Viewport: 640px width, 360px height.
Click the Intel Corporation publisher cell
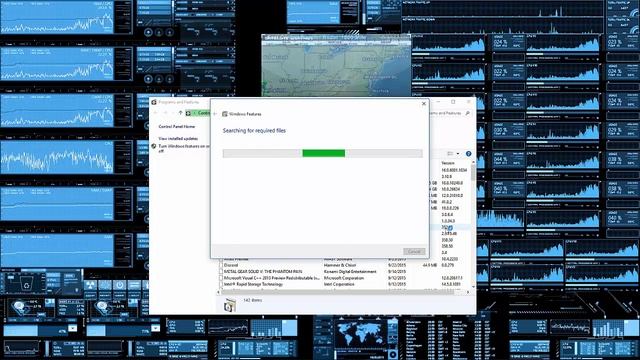tap(338, 284)
